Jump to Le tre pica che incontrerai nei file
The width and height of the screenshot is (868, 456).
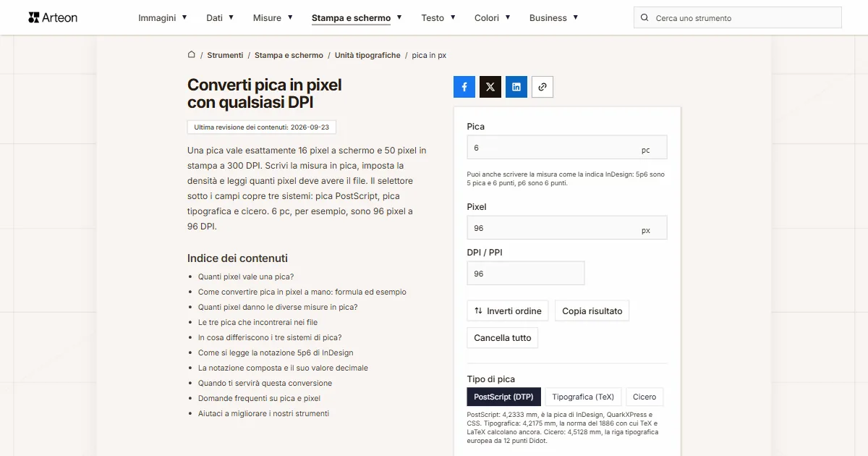[258, 322]
